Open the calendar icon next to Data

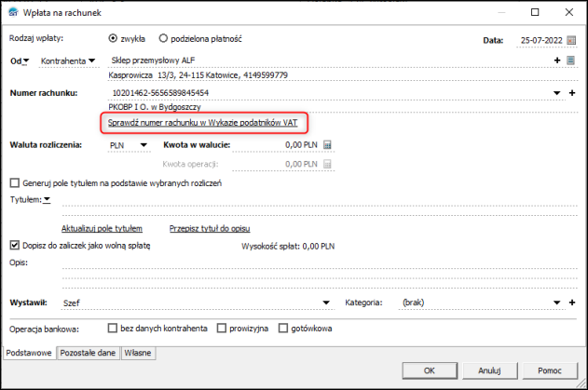(571, 40)
